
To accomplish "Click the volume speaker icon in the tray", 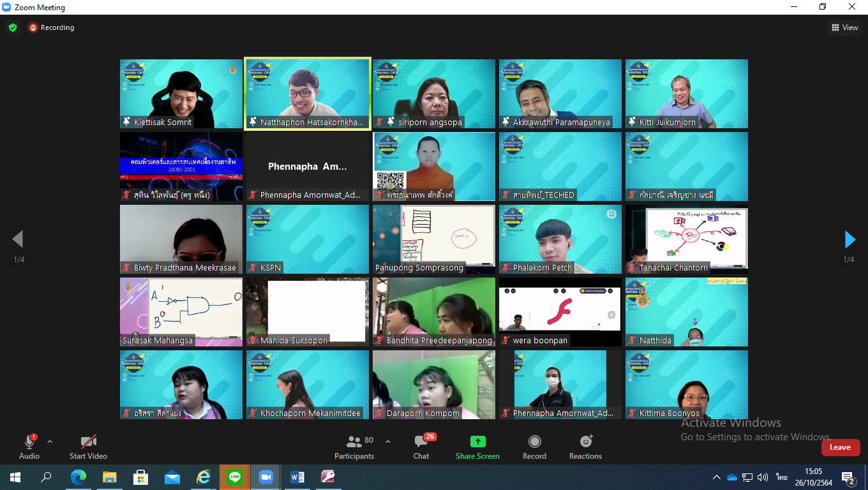I will point(763,477).
